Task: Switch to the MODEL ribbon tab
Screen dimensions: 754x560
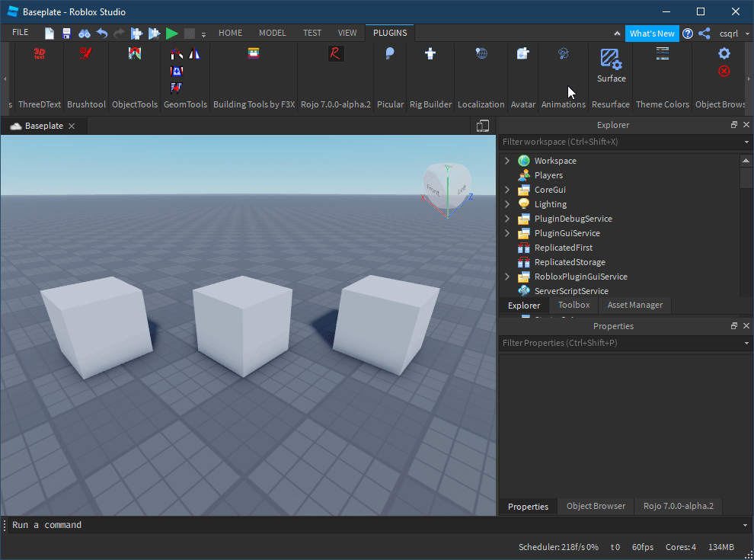Action: (272, 33)
